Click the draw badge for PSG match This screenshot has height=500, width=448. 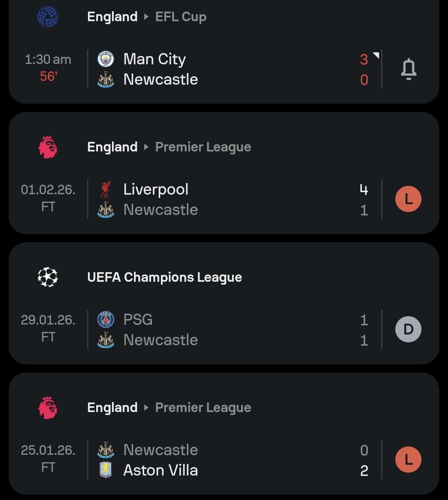coord(408,329)
